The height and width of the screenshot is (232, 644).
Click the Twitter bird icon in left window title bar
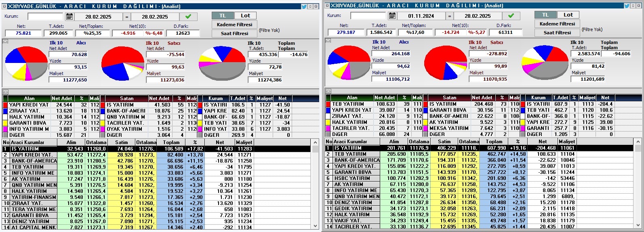point(304,6)
